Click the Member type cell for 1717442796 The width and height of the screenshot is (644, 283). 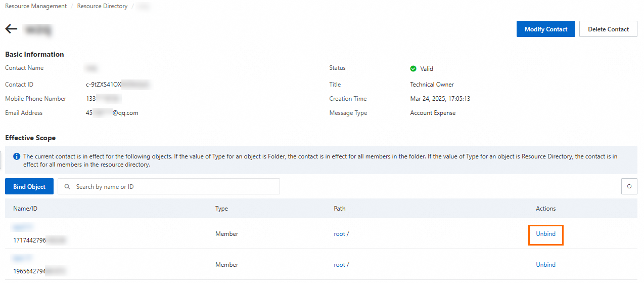pyautogui.click(x=226, y=234)
